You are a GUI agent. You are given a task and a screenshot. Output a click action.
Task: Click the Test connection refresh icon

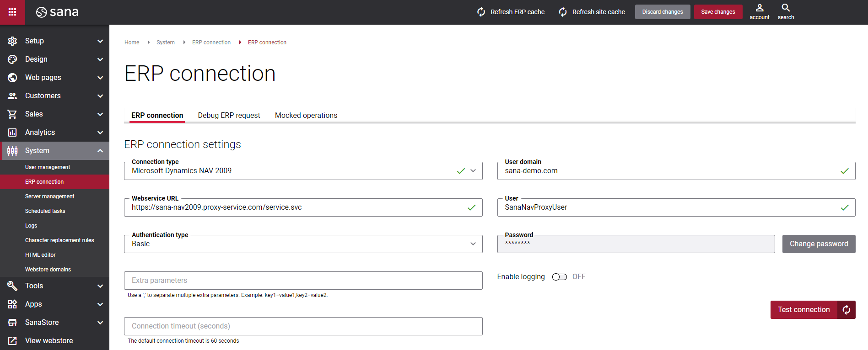coord(846,310)
